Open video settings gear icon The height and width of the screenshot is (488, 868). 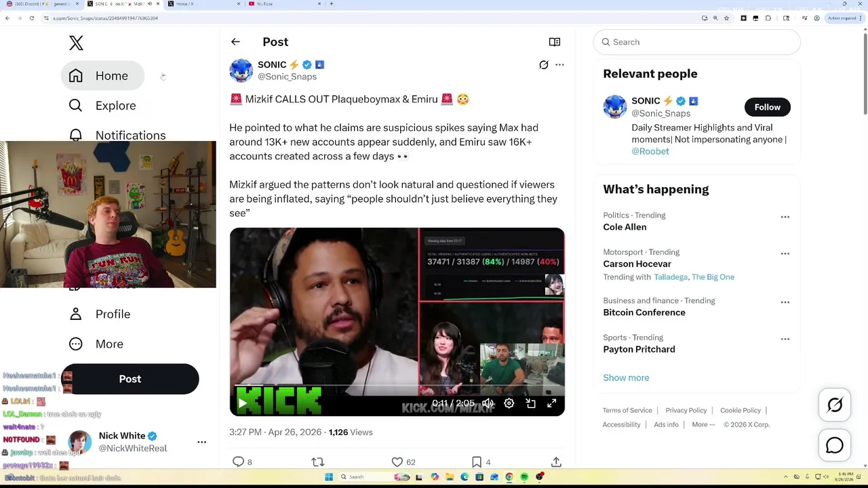pyautogui.click(x=509, y=404)
